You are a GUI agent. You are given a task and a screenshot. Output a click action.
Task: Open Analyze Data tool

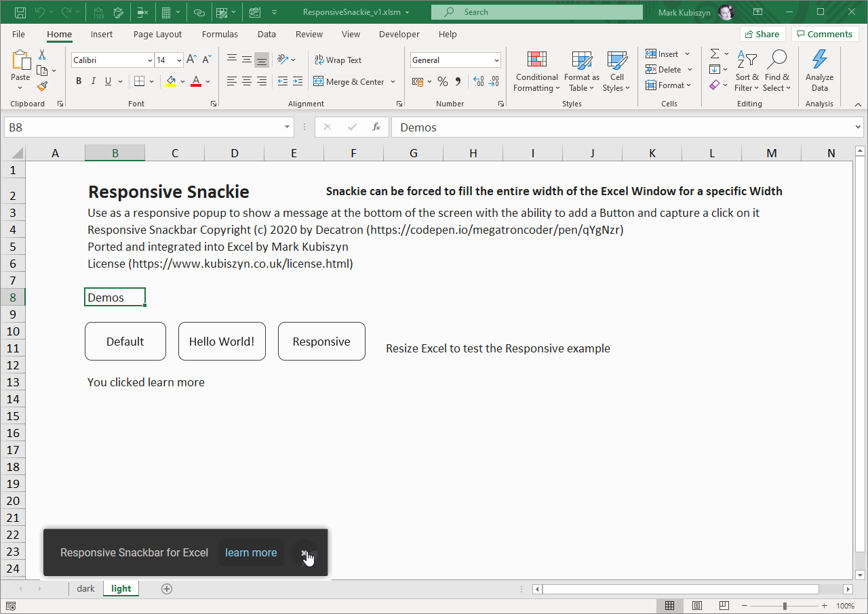pyautogui.click(x=819, y=71)
